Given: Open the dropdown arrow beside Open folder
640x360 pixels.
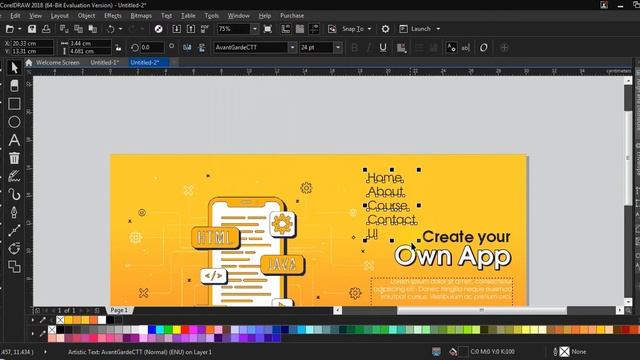Looking at the screenshot, I should pyautogui.click(x=20, y=29).
